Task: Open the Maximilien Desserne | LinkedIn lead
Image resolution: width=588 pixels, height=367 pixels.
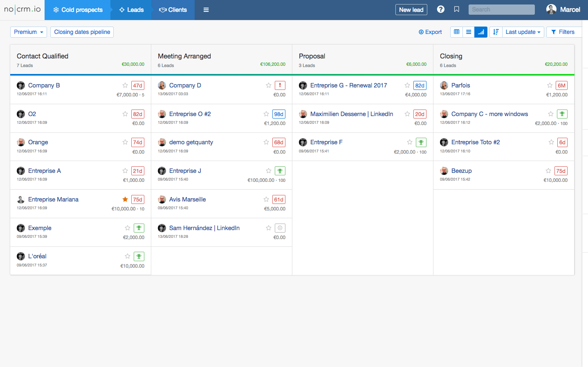Action: [x=352, y=114]
